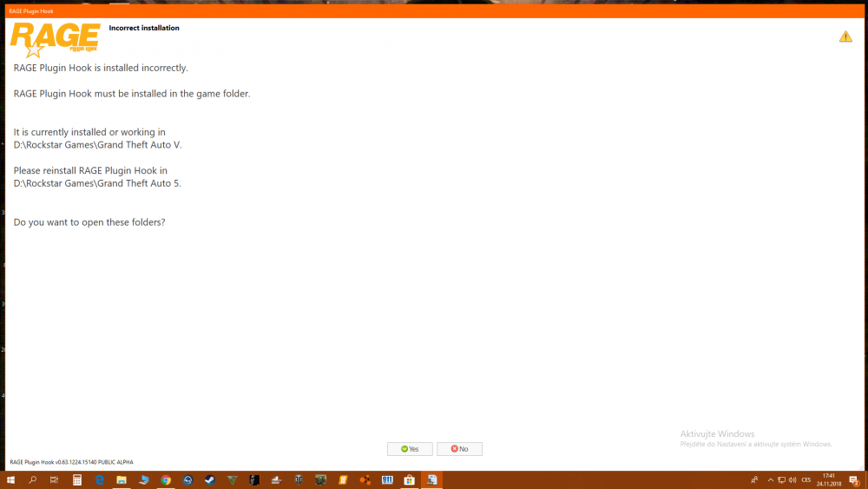Open Task View on the taskbar
Viewport: 868px width, 489px height.
tap(54, 480)
